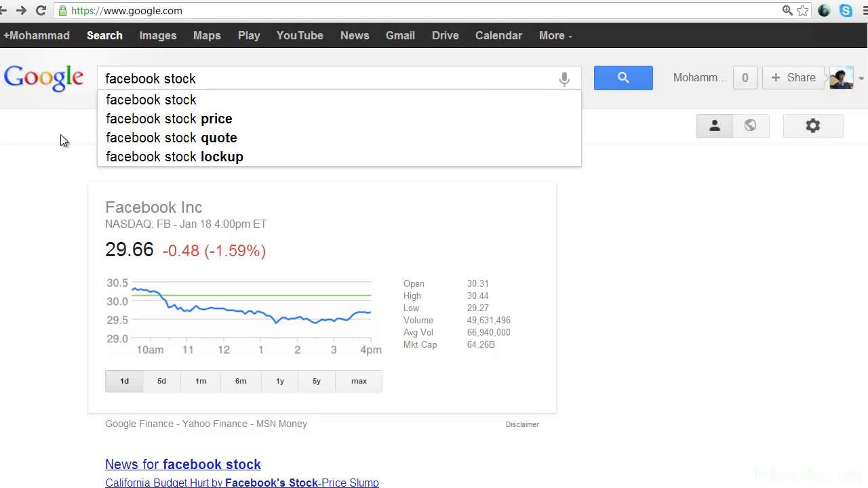
Task: Click the + Share button
Action: 793,78
